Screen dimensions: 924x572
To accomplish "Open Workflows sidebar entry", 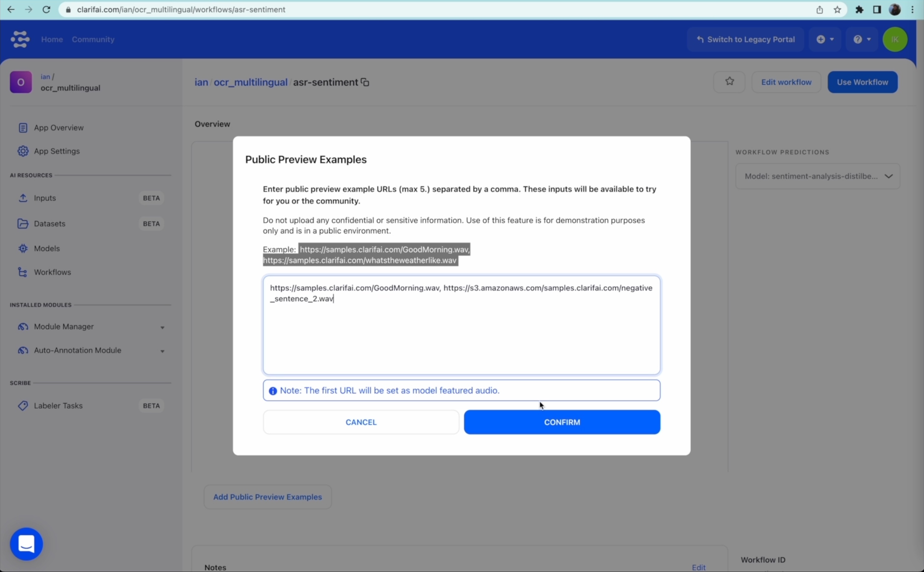I will tap(52, 272).
